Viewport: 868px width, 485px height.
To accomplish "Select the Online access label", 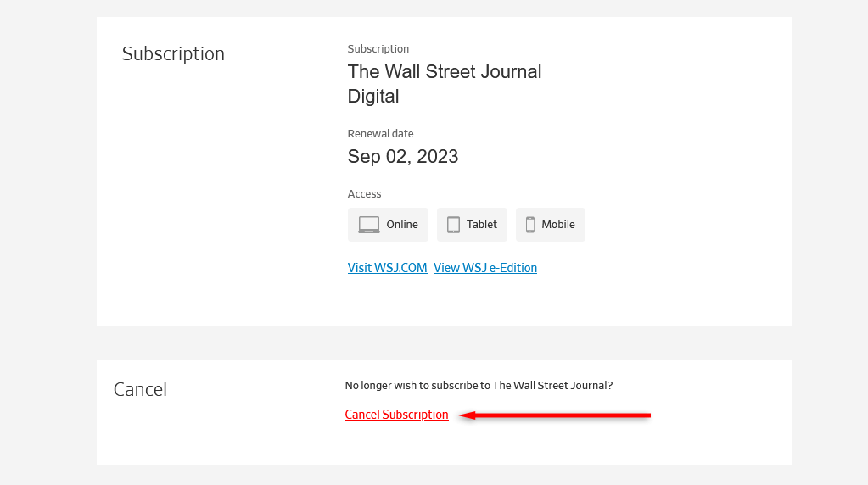I will [x=402, y=225].
